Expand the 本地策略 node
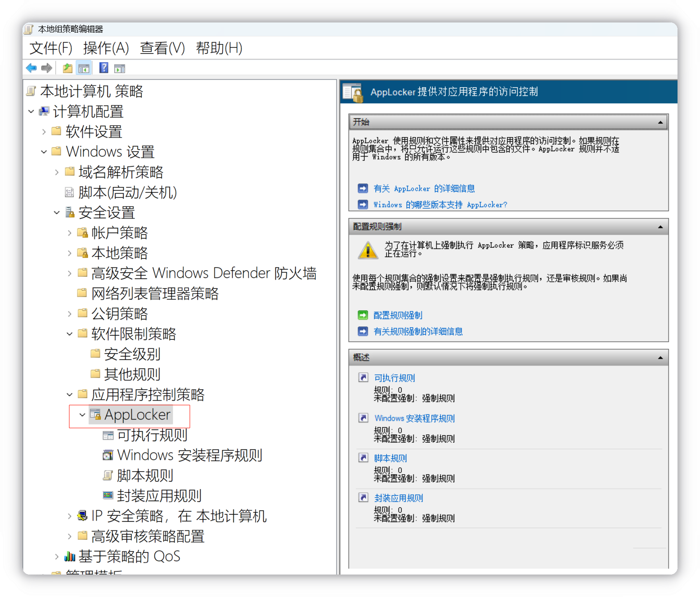Image resolution: width=700 pixels, height=597 pixels. coord(69,253)
